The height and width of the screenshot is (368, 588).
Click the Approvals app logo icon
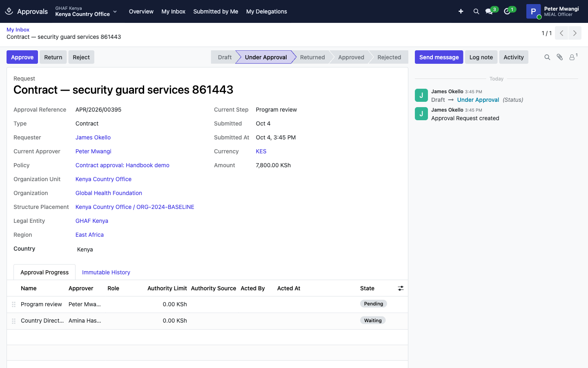9,11
